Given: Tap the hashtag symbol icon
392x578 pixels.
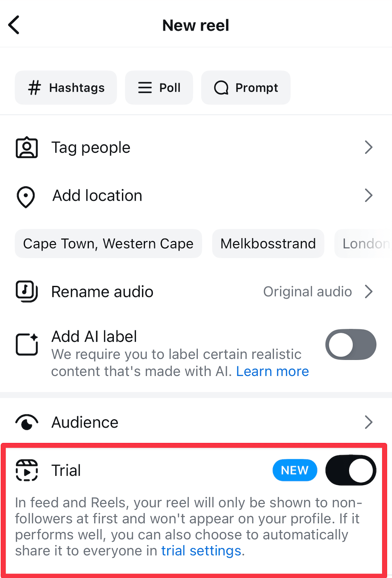Looking at the screenshot, I should tap(34, 88).
